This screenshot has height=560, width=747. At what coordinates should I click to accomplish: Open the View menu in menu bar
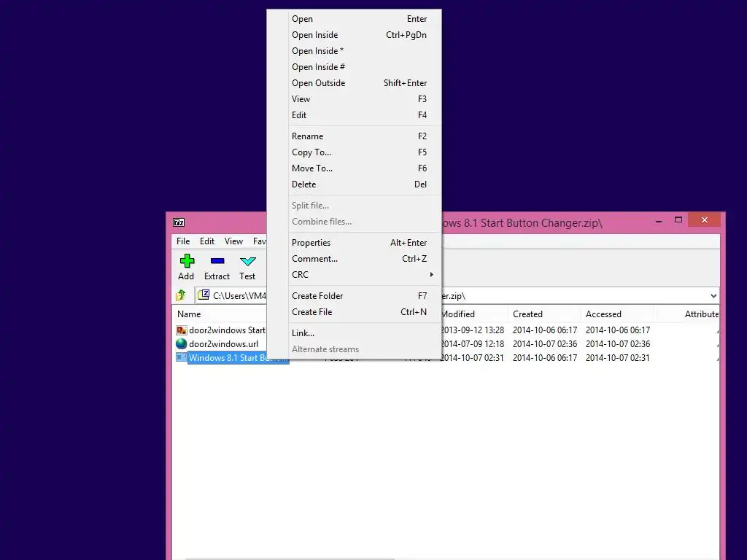pos(233,241)
